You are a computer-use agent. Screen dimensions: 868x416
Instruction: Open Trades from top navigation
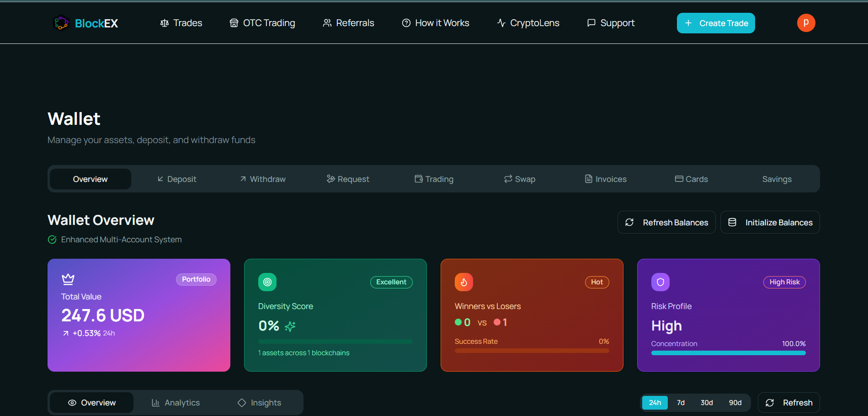pos(181,23)
